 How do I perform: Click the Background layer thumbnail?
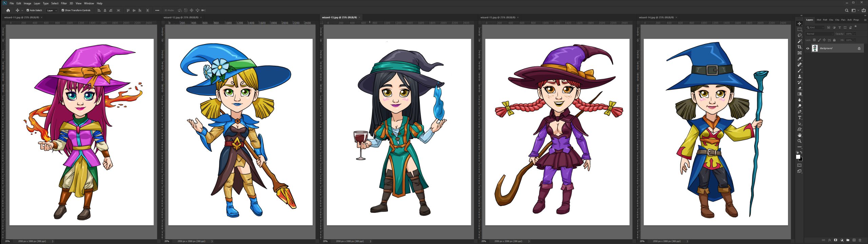click(815, 48)
